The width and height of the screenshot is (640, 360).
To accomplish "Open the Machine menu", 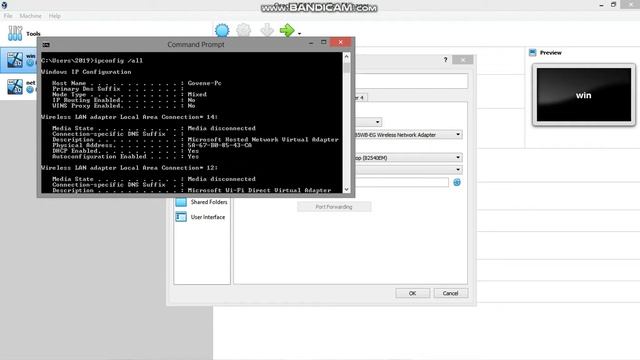I will [x=31, y=16].
